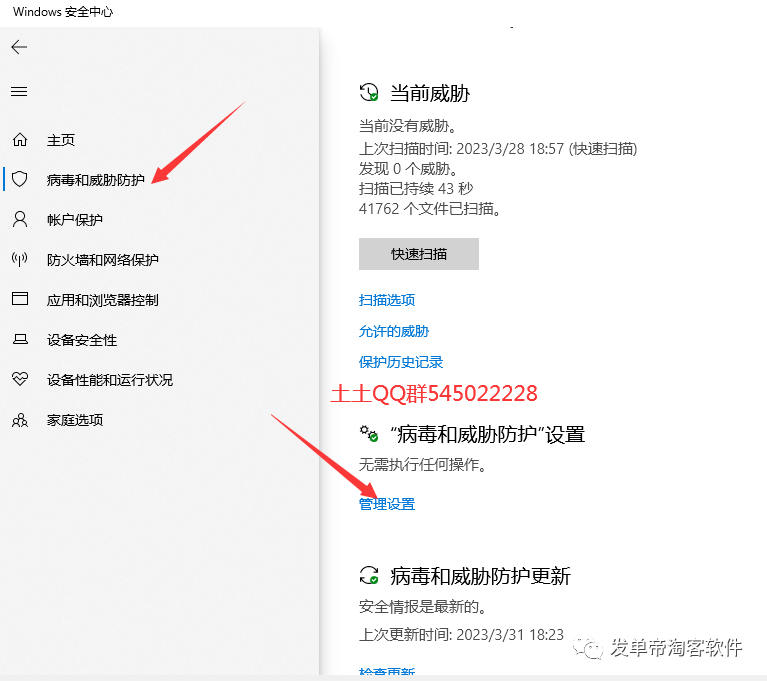Click the 当前威胁 heading
This screenshot has width=767, height=681.
430,93
